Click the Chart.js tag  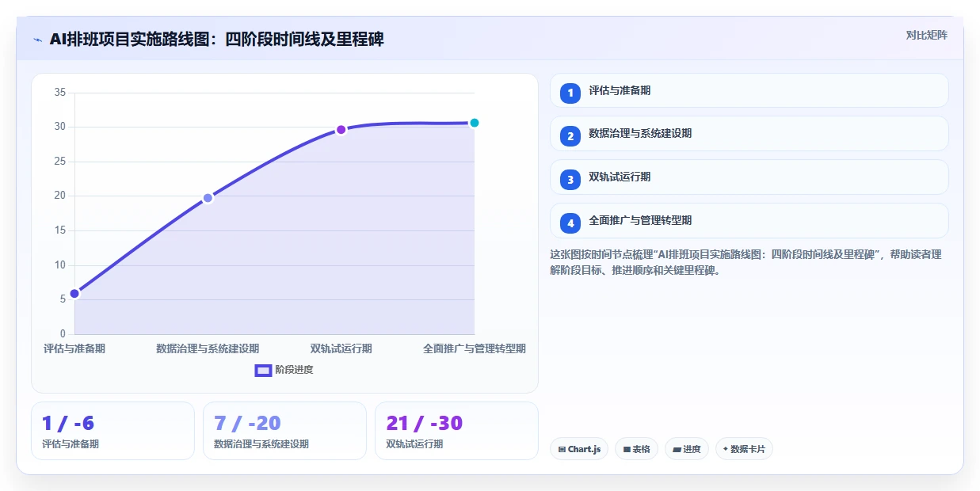click(x=579, y=449)
